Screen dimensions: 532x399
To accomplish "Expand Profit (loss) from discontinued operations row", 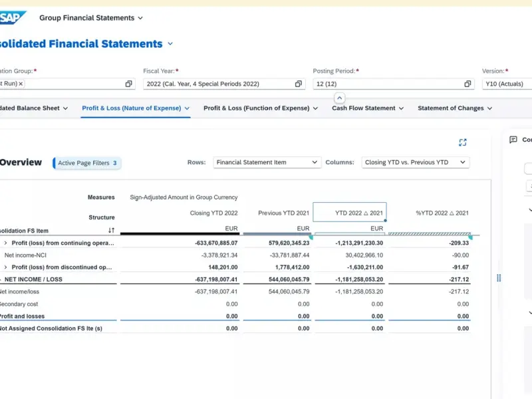I will 6,267.
